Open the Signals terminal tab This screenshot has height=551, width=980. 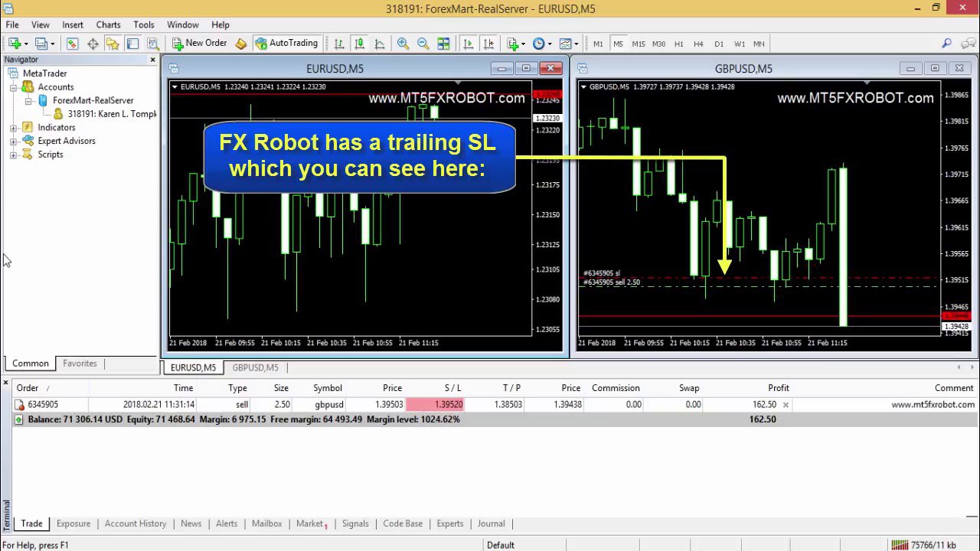(x=355, y=523)
